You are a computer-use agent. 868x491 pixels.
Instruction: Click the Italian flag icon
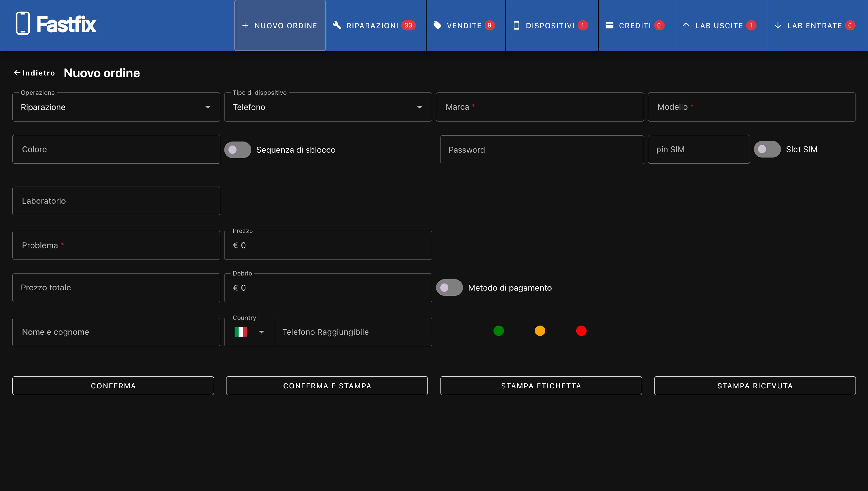click(x=241, y=332)
